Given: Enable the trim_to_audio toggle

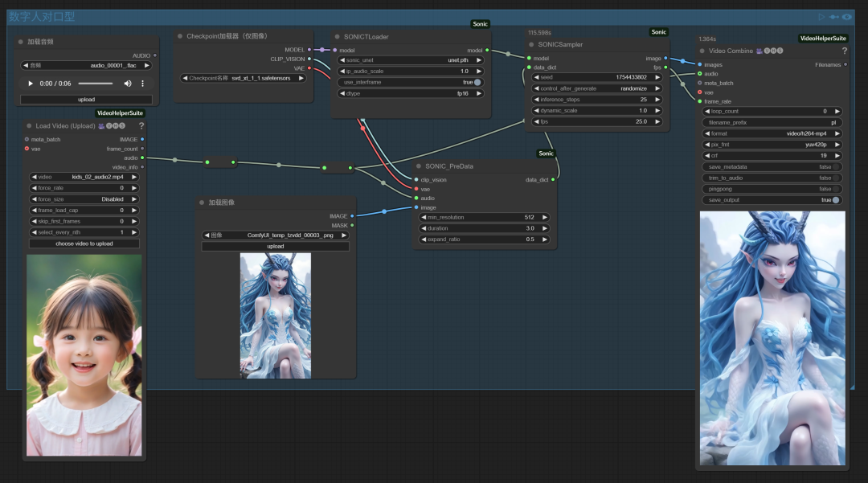Looking at the screenshot, I should [836, 178].
